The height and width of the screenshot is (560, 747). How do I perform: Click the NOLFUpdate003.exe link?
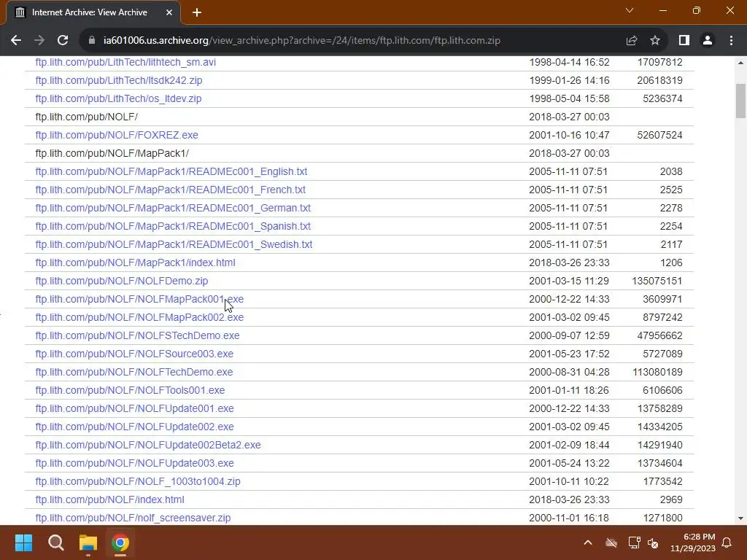click(135, 463)
